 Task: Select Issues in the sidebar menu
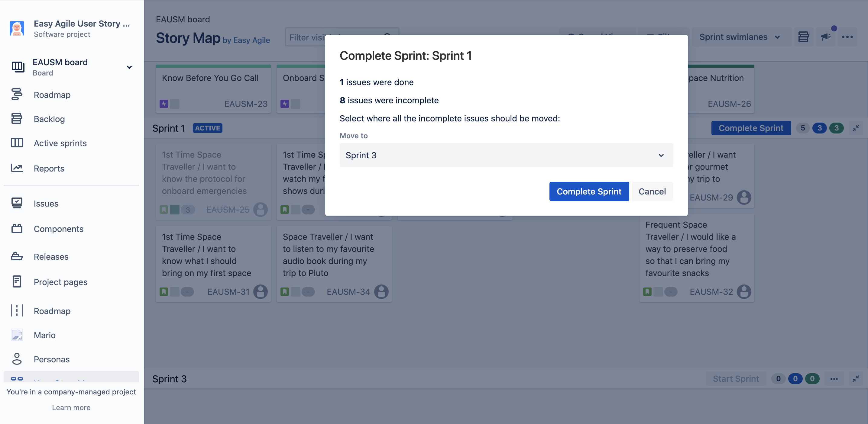(x=46, y=204)
